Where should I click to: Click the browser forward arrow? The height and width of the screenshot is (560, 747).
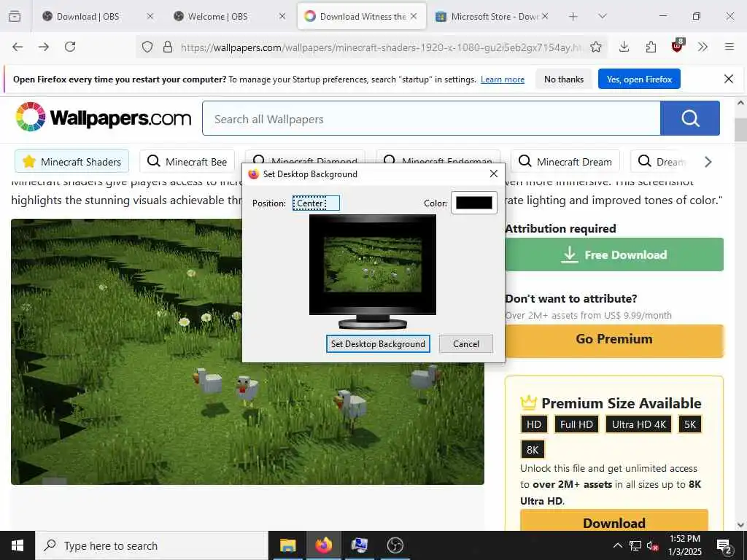[x=44, y=47]
